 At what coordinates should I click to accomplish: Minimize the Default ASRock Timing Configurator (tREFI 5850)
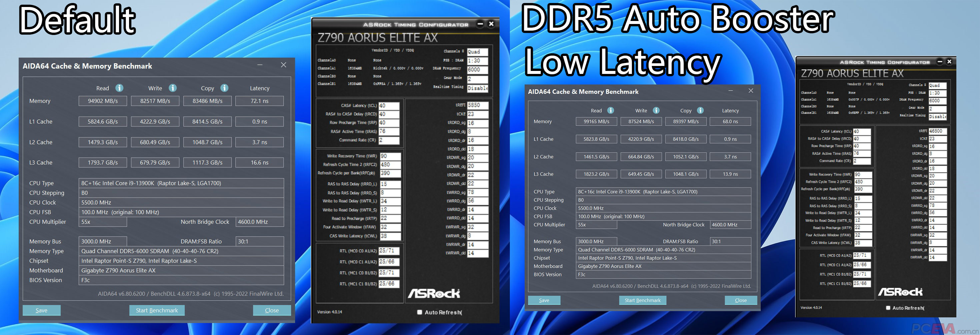tap(480, 24)
